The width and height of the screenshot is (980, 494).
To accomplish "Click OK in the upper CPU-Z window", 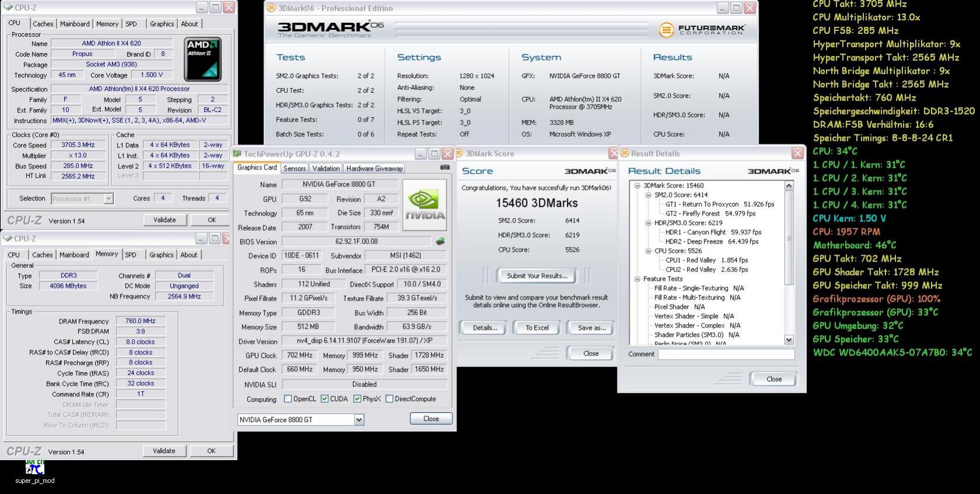I will 212,220.
